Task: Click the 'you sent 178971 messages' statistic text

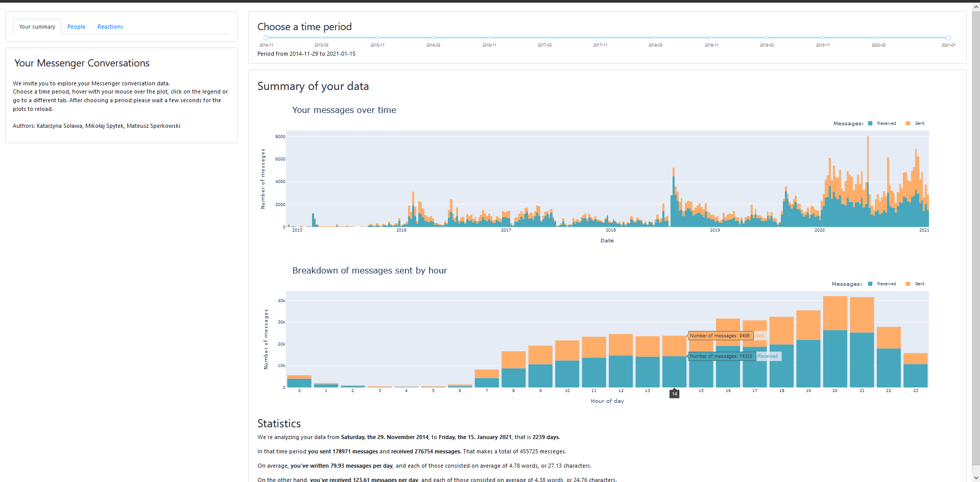Action: click(x=343, y=451)
